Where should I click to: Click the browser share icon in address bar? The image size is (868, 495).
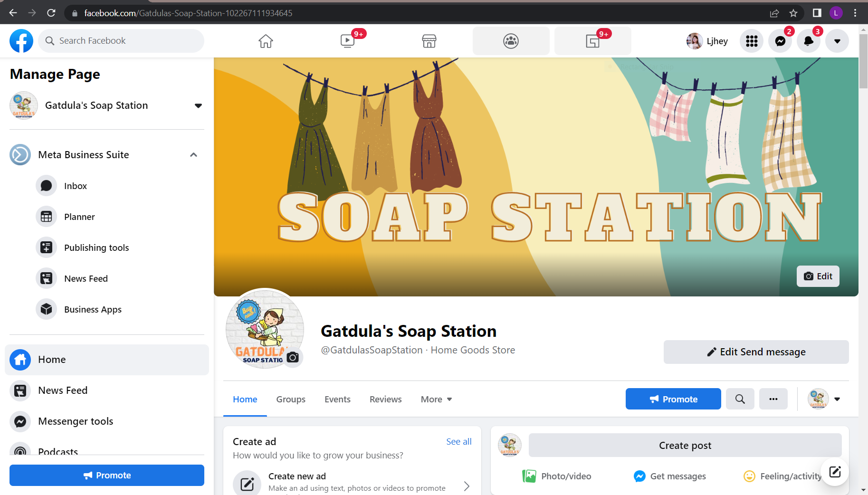coord(774,13)
